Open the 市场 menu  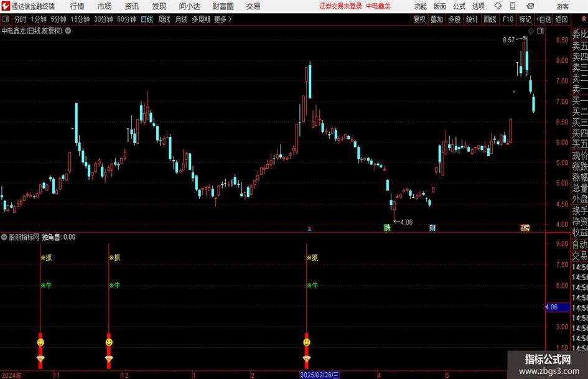pyautogui.click(x=105, y=6)
